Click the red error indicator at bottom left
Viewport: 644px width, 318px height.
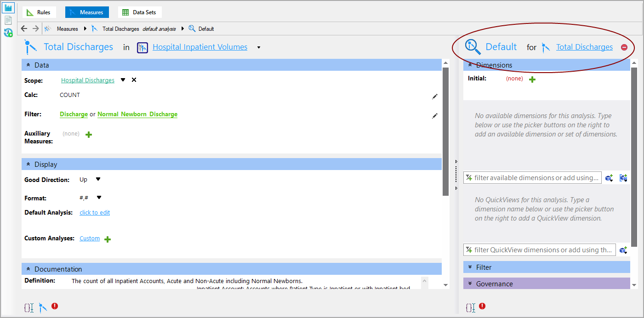tap(55, 306)
